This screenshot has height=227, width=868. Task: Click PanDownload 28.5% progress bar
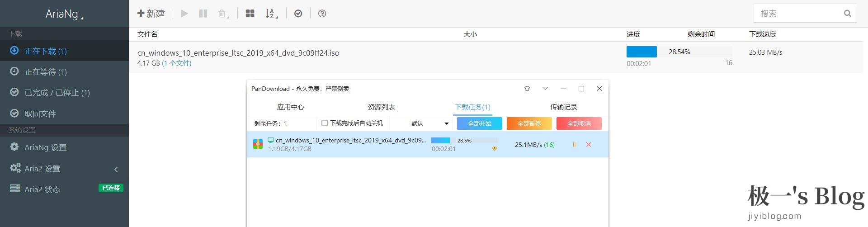tap(465, 141)
